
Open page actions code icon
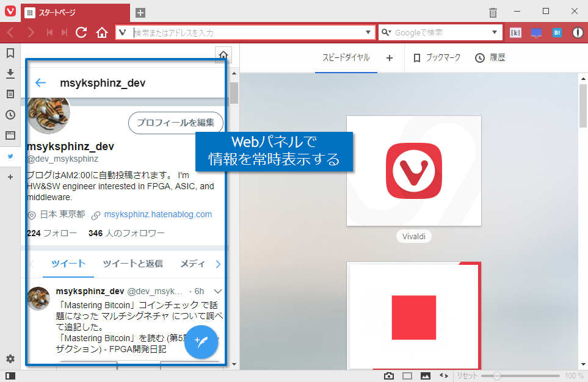point(444,376)
